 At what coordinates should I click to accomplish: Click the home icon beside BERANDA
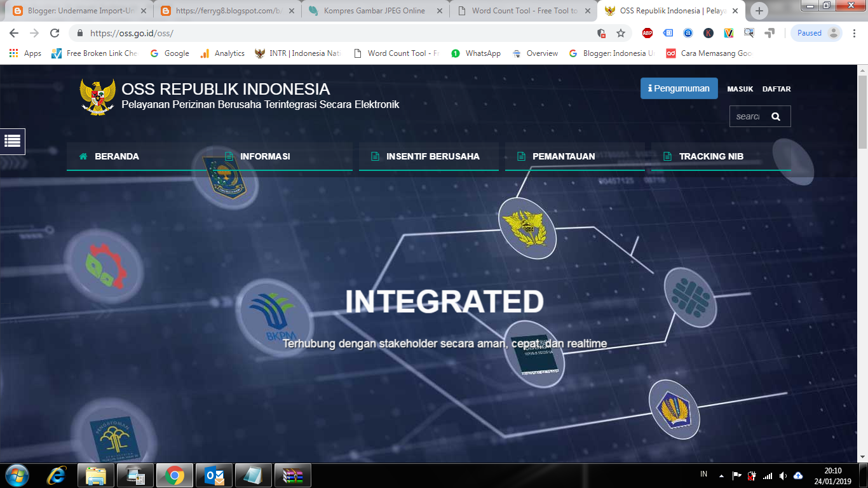pyautogui.click(x=82, y=156)
